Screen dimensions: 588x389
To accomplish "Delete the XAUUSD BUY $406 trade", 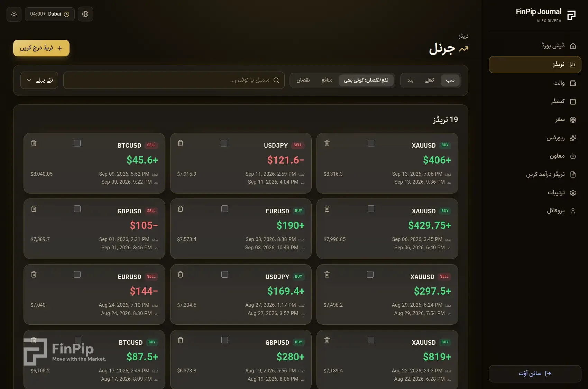I will click(327, 143).
